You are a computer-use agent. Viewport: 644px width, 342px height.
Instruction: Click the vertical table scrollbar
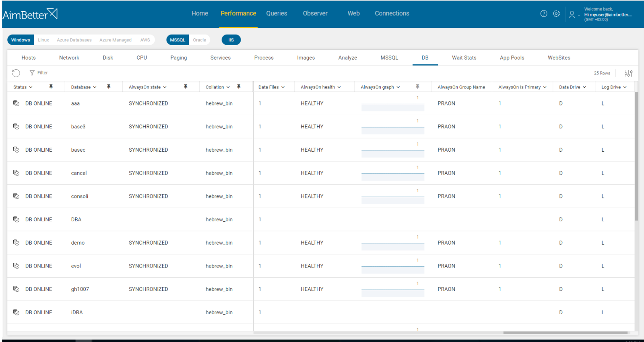click(636, 156)
